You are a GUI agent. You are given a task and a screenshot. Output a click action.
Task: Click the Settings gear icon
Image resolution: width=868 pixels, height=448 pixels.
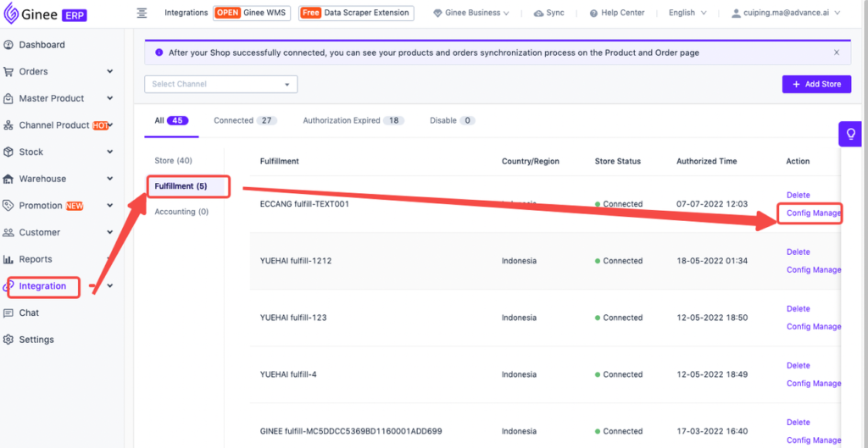(x=8, y=339)
